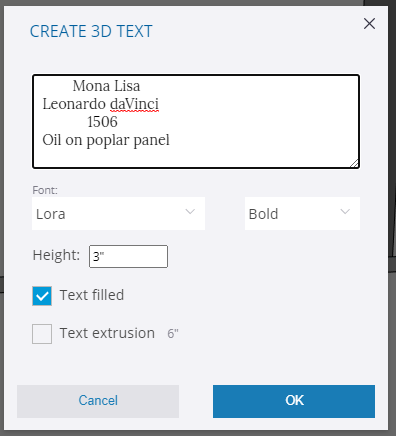The height and width of the screenshot is (436, 396).
Task: Open the Lora font family dropdown
Action: coord(118,213)
